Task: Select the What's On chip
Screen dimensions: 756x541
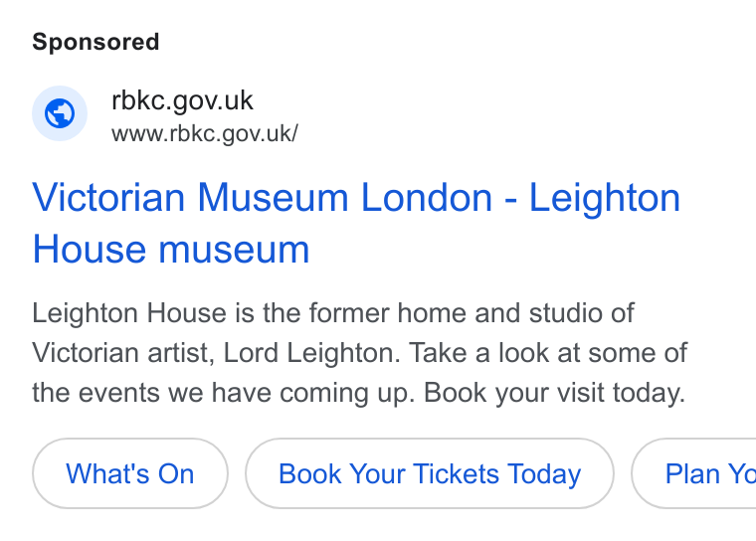Action: tap(130, 473)
